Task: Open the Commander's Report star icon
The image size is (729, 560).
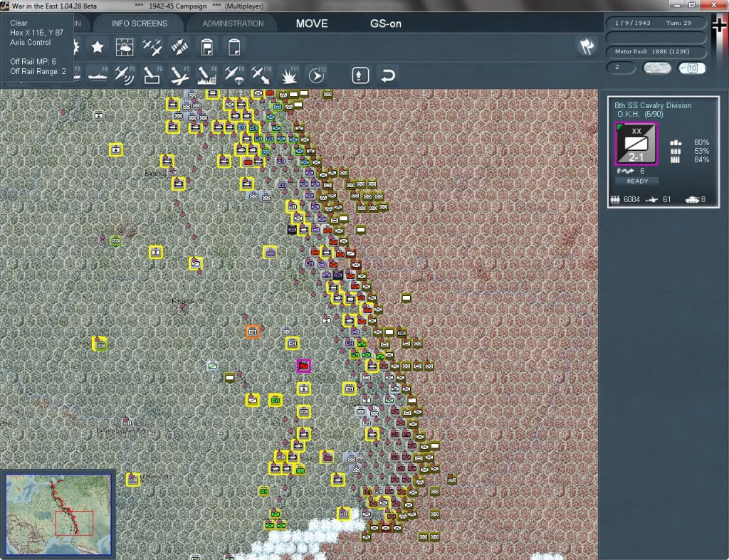Action: 97,47
